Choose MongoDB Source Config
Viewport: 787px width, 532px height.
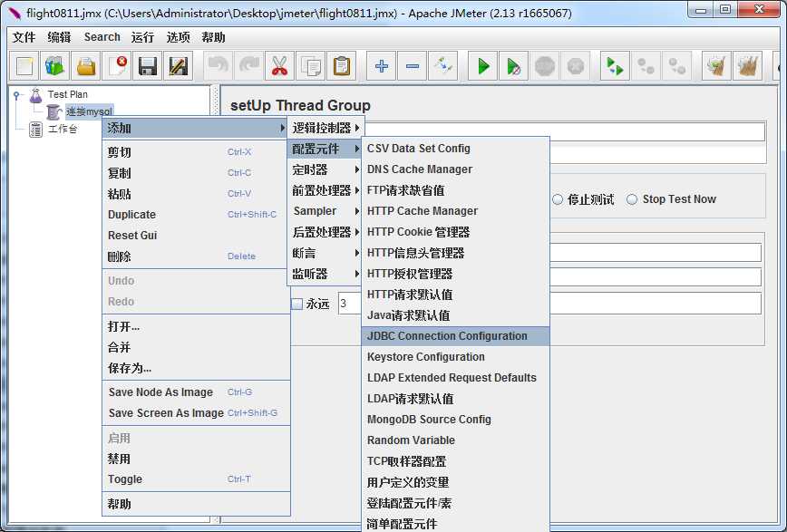click(455, 420)
